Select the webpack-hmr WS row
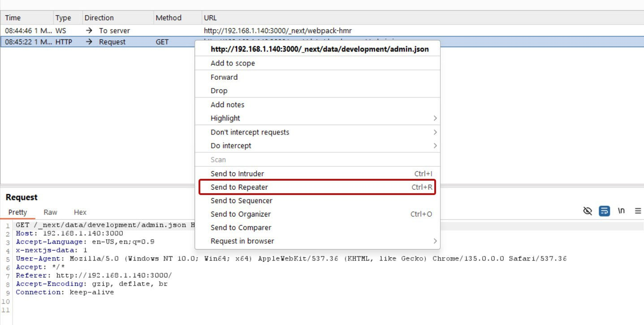 (x=179, y=30)
